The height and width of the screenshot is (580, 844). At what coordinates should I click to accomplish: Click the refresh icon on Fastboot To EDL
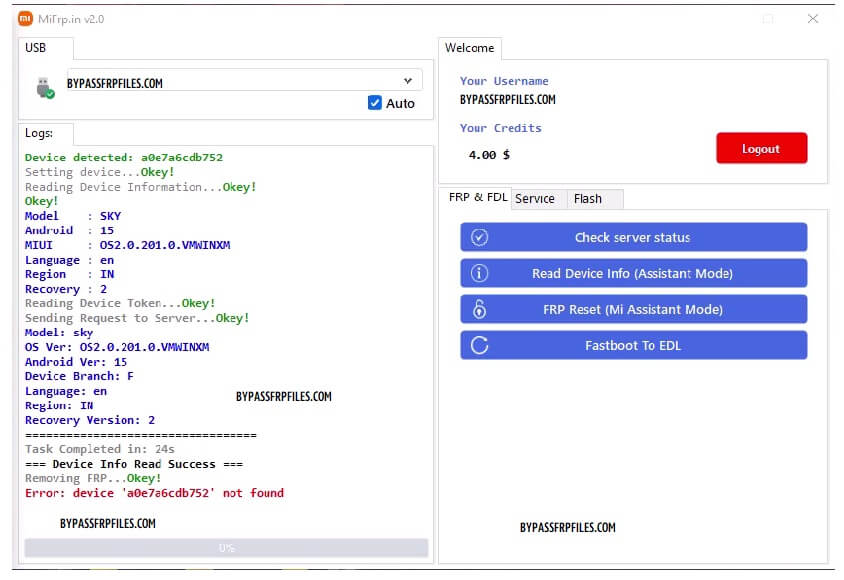pos(479,345)
